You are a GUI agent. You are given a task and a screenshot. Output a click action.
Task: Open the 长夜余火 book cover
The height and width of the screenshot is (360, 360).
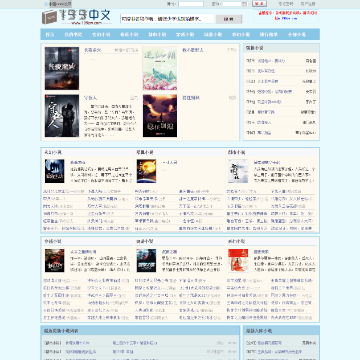coord(62,68)
